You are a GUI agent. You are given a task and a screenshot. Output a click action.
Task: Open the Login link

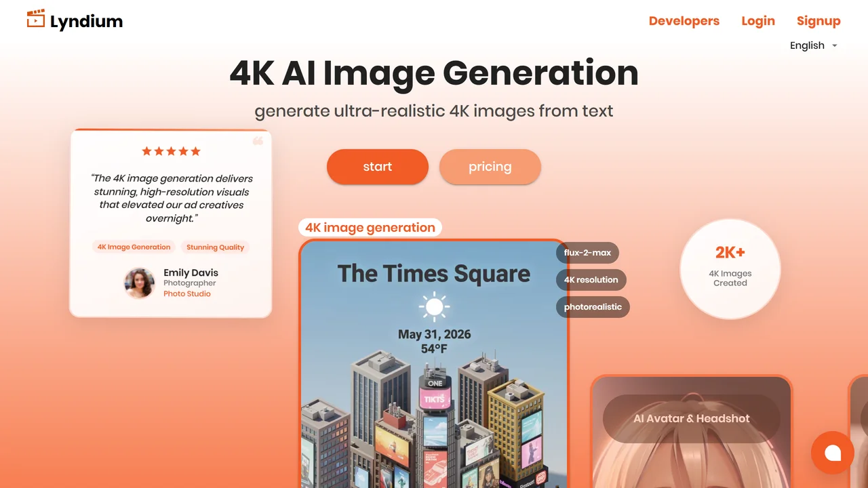[x=758, y=21]
